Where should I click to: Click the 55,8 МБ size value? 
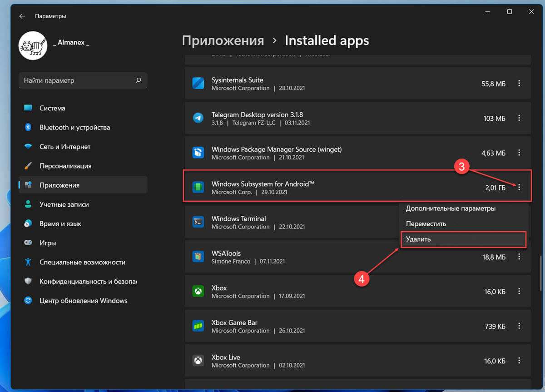coord(494,84)
